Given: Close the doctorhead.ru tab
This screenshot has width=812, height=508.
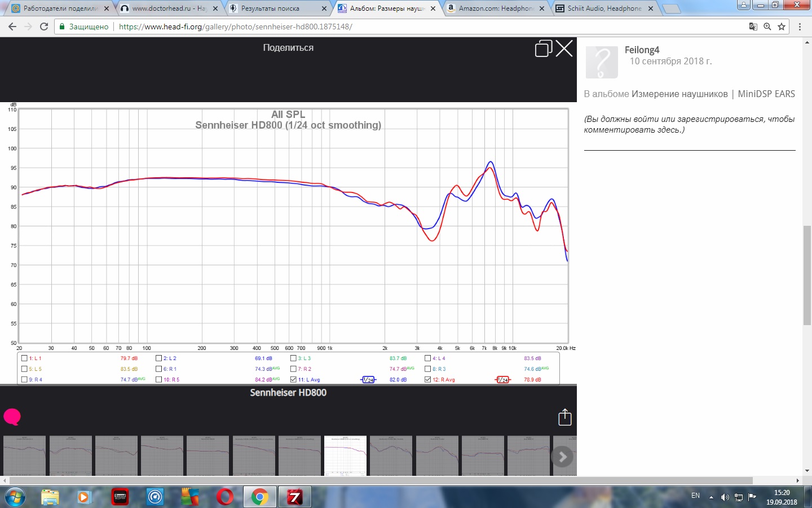Looking at the screenshot, I should coord(215,8).
